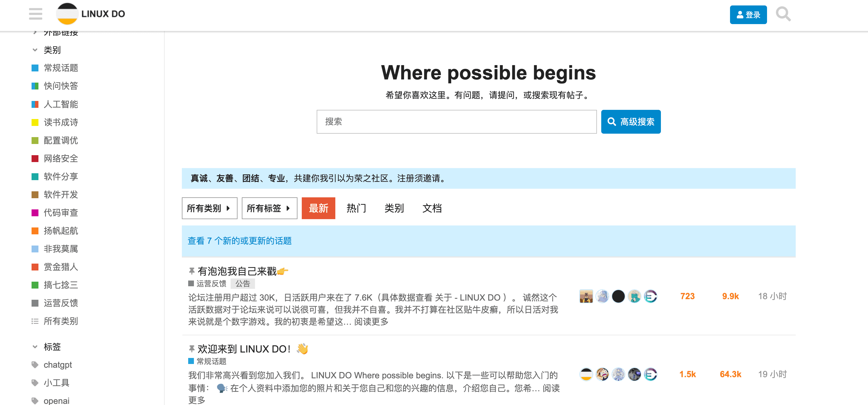This screenshot has height=405, width=868.
Task: Switch to the 热门 tab
Action: pos(356,208)
